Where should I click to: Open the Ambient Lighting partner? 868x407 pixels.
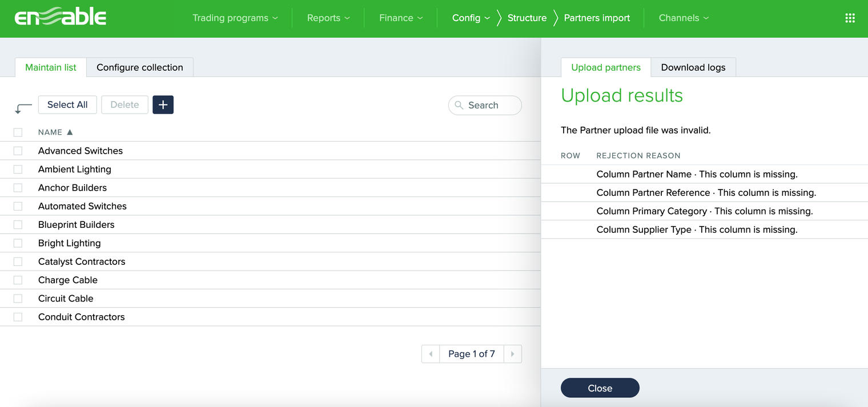tap(75, 170)
